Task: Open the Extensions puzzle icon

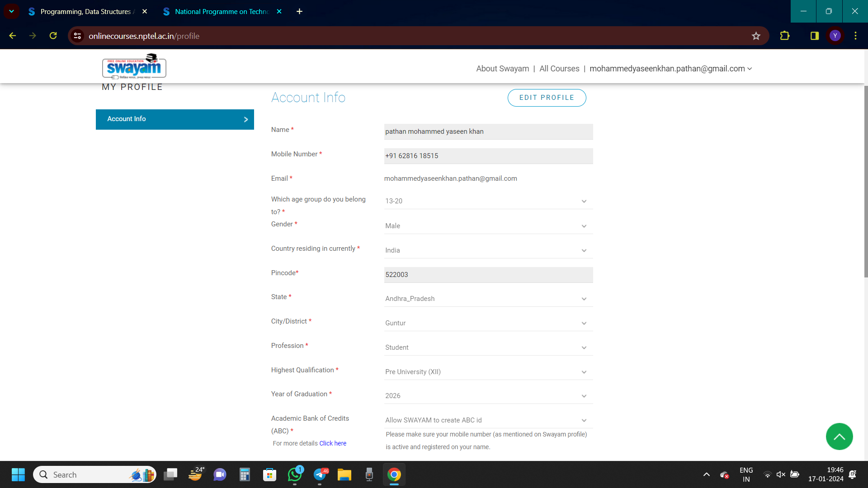Action: point(785,36)
